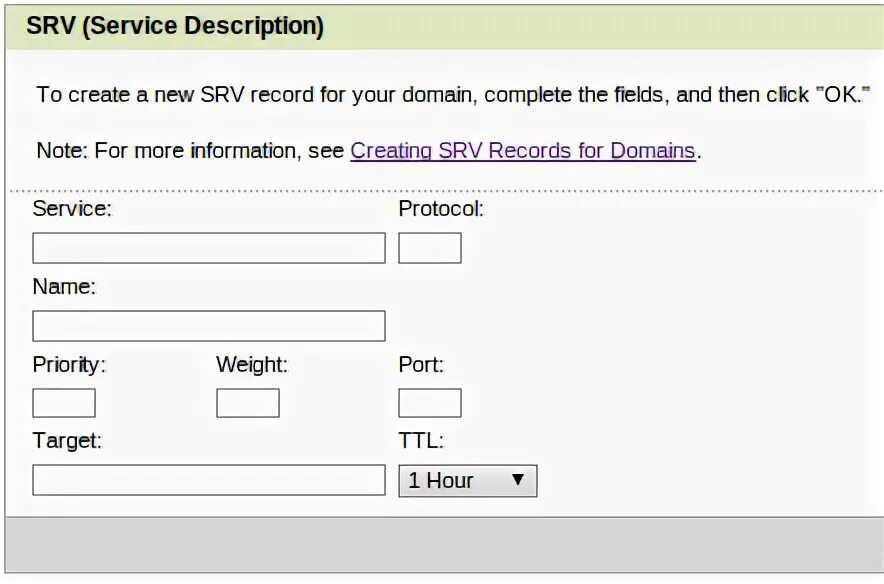Viewport: 884px width, 584px height.
Task: Click the Service input field
Action: (208, 248)
